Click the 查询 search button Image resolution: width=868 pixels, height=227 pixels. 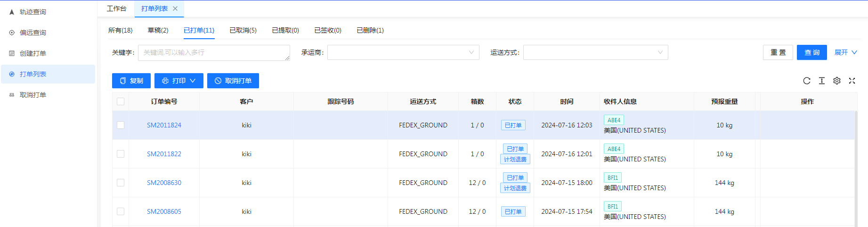click(x=812, y=52)
